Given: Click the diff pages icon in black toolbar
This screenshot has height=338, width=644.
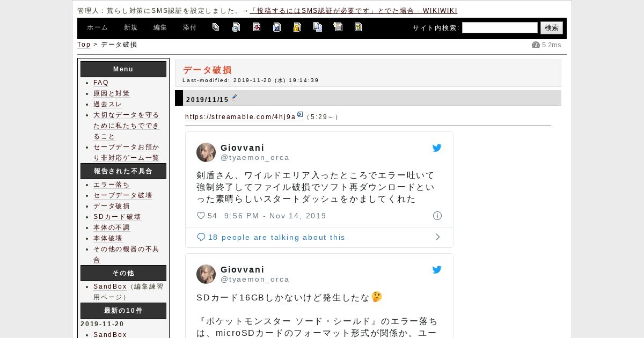Looking at the screenshot, I should point(216,27).
